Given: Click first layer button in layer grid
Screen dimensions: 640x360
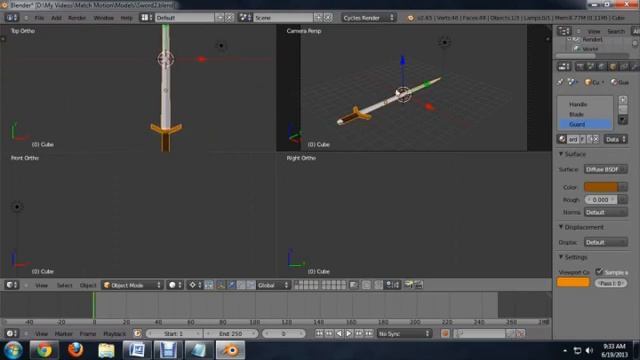Looking at the screenshot, I should pyautogui.click(x=297, y=282).
